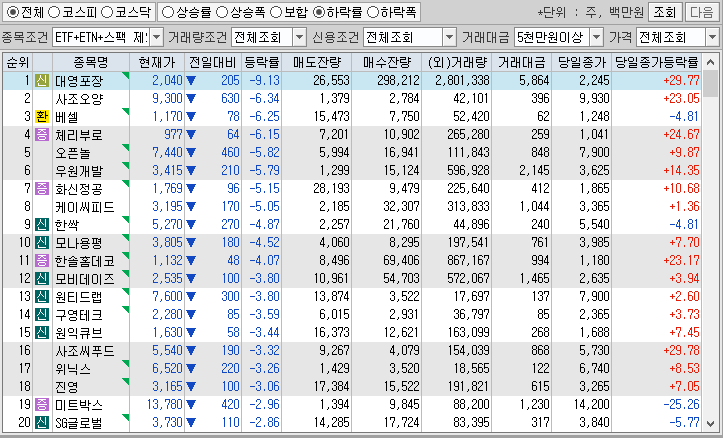
Task: Click the down arrow in 위닉스 row
Action: [191, 368]
